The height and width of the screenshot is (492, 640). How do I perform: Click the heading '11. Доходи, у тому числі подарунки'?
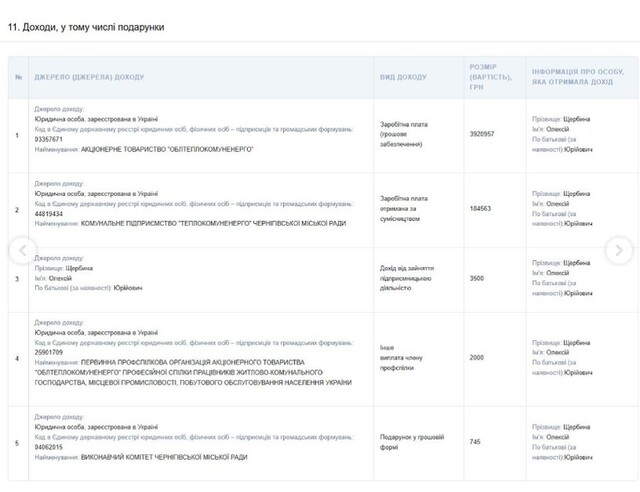coord(86,27)
